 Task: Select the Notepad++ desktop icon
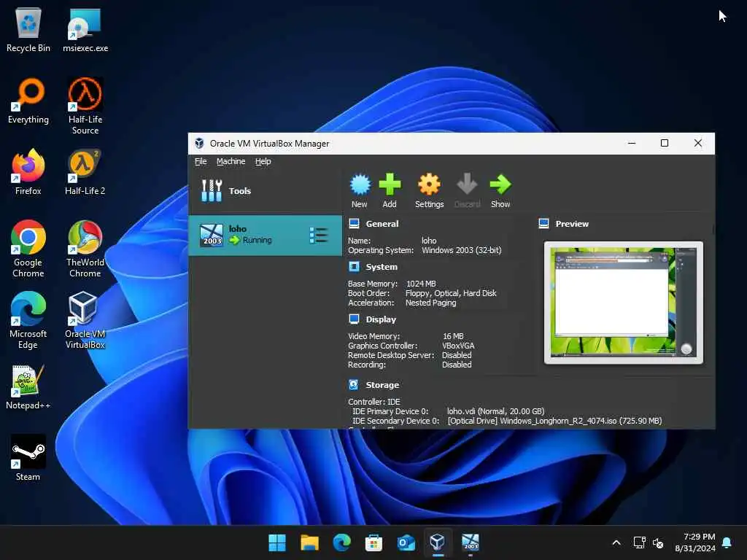[28, 387]
